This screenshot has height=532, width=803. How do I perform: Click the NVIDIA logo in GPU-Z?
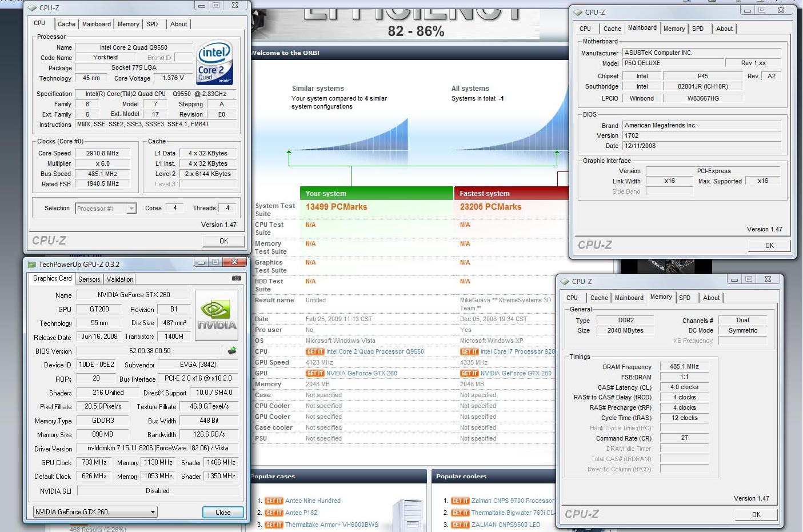tap(217, 315)
